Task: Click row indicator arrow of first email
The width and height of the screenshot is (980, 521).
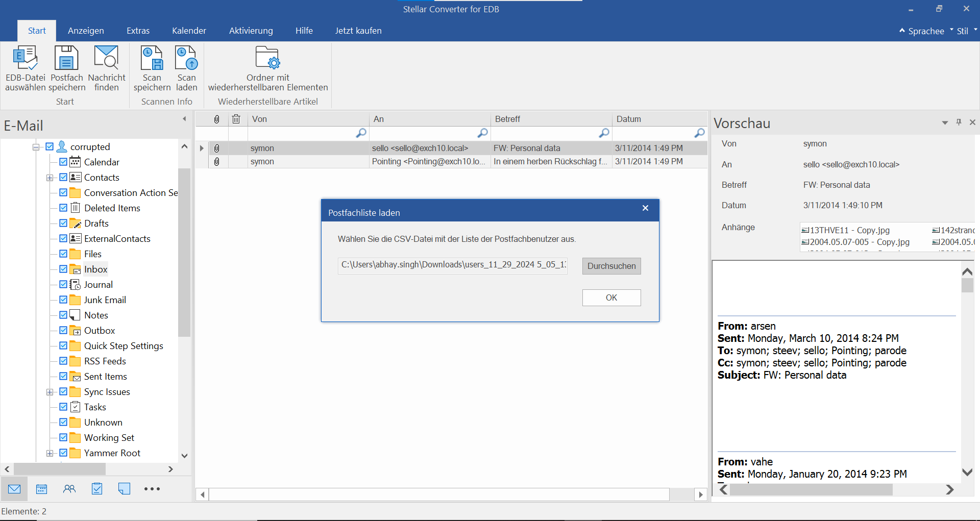Action: coord(202,148)
